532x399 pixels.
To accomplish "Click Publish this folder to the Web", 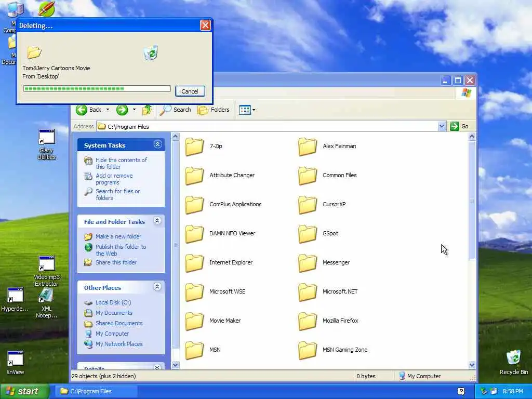I will 121,250.
